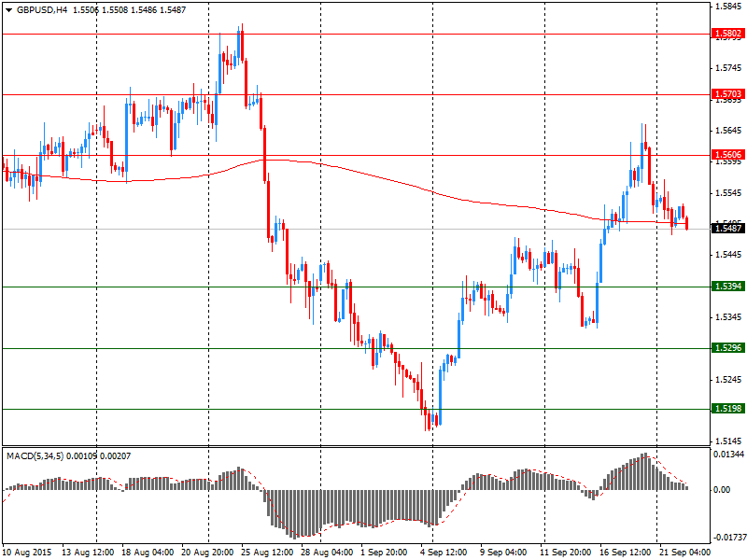Click the 21 Sep 04:00 time label
747x560 pixels.
point(685,553)
